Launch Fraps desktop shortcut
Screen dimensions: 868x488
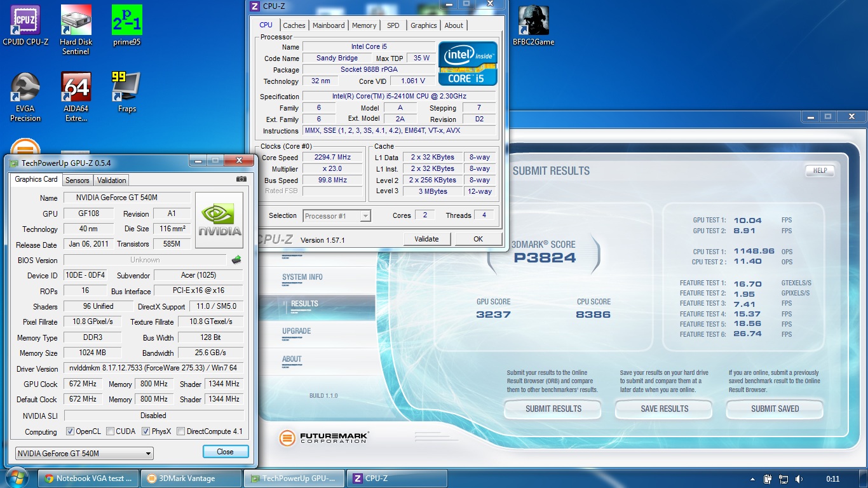tap(126, 92)
